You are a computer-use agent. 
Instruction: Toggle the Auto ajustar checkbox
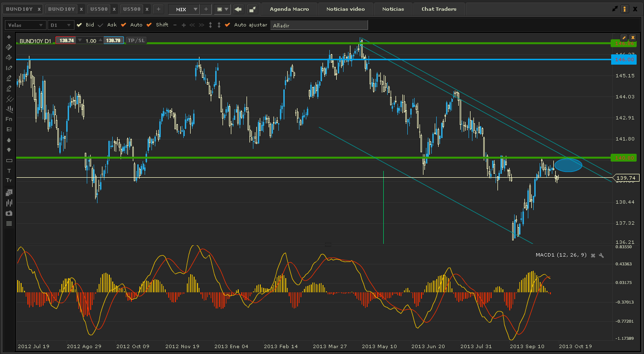click(x=228, y=25)
